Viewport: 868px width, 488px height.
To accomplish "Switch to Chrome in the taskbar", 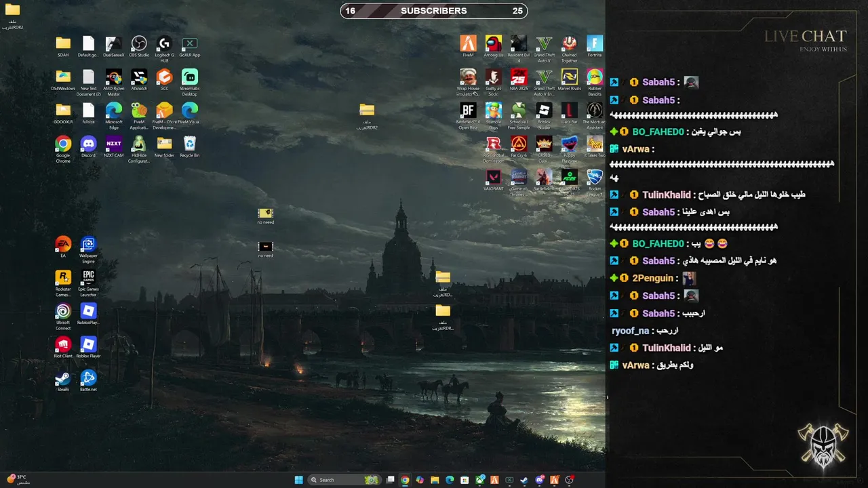I will [405, 480].
